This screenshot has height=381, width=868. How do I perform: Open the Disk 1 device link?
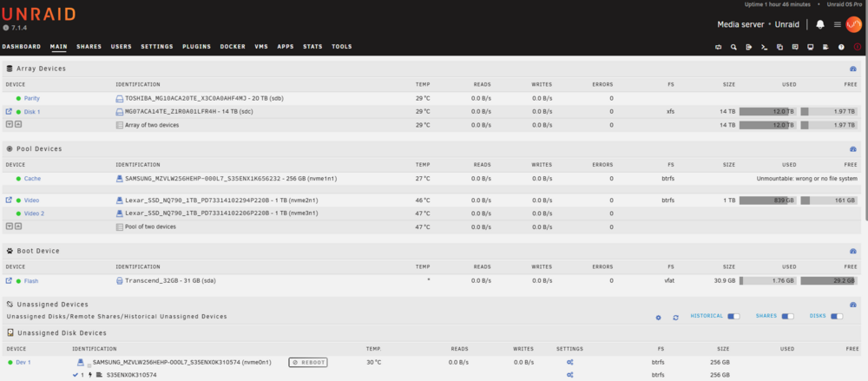click(x=32, y=112)
